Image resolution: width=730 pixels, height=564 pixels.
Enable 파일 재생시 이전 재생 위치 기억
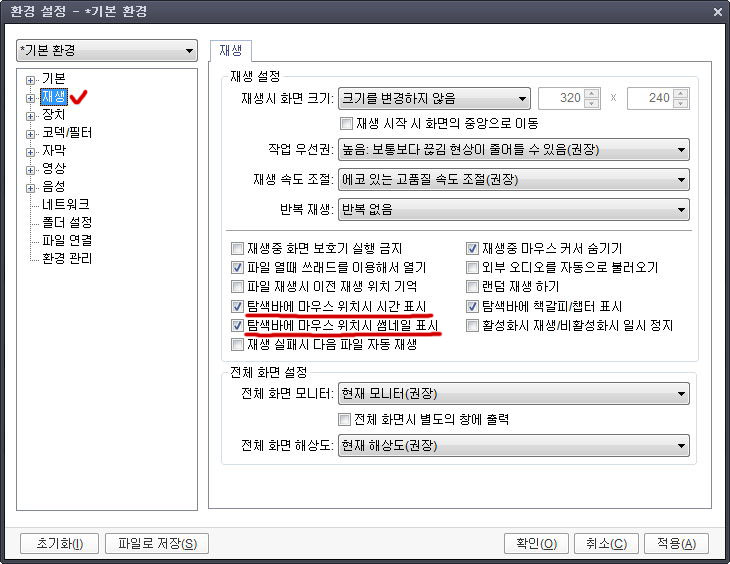(x=237, y=286)
